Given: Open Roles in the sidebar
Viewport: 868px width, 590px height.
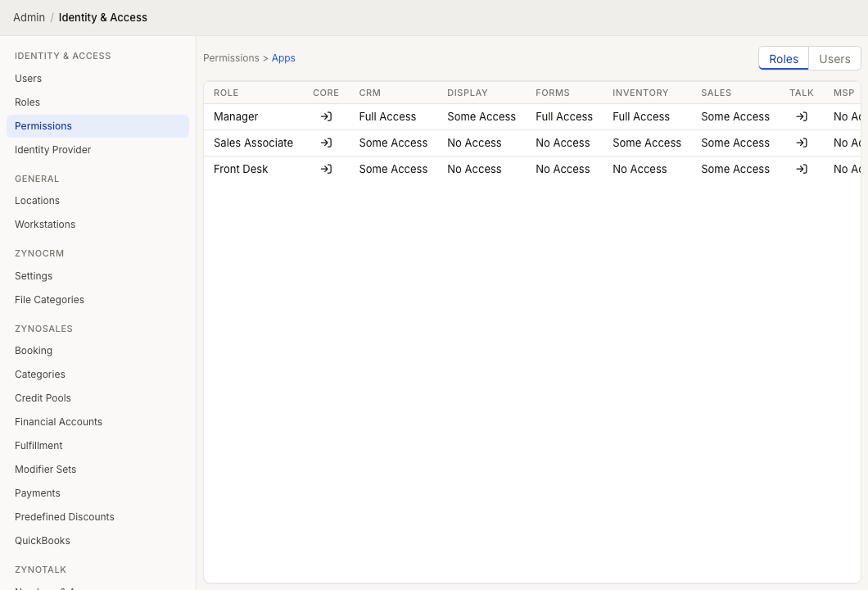Looking at the screenshot, I should pos(97,102).
